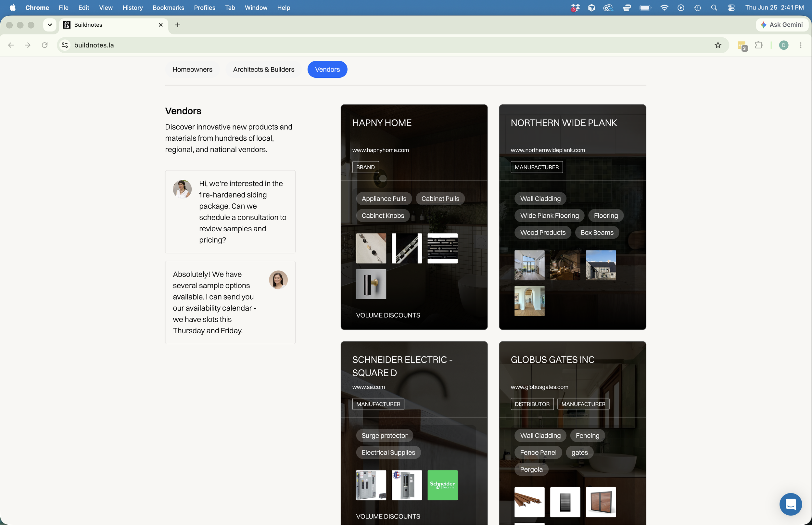Select the Cabinet Pulls tag
Image resolution: width=812 pixels, height=525 pixels.
440,199
